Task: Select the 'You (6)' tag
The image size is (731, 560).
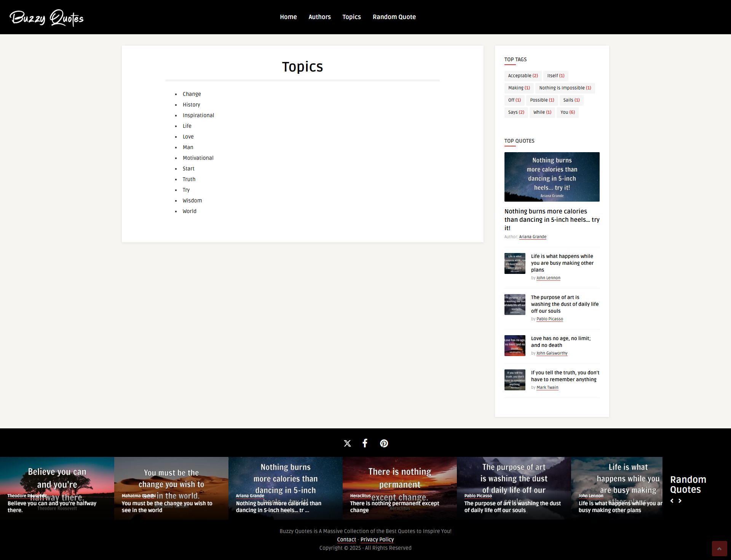Action: coord(567,112)
